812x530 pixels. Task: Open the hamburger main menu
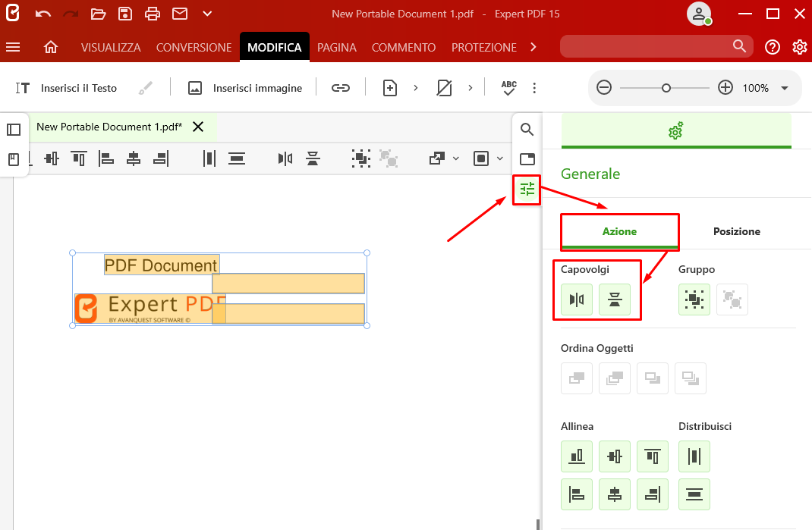click(13, 48)
